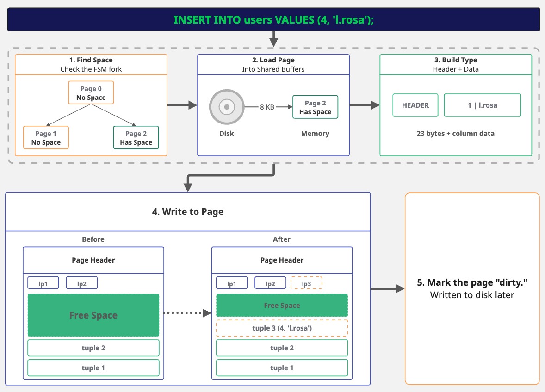Click the Free Space block in After page
This screenshot has width=545, height=392.
click(x=282, y=306)
